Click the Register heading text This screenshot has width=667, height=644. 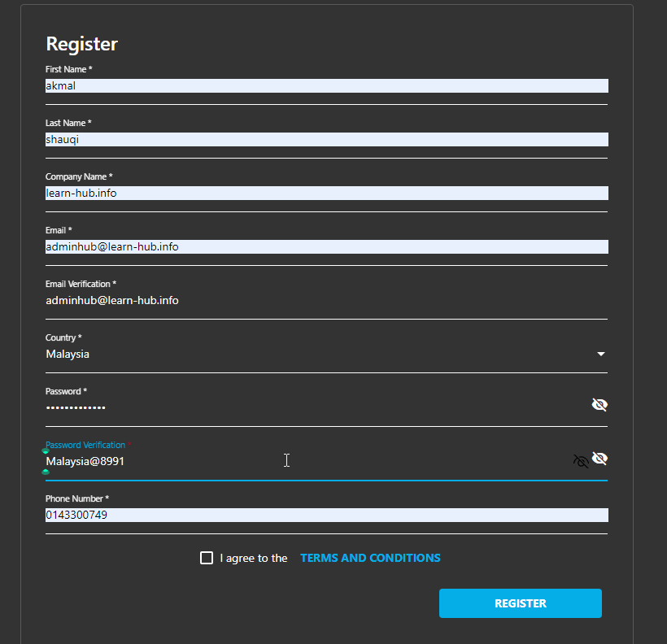point(81,44)
